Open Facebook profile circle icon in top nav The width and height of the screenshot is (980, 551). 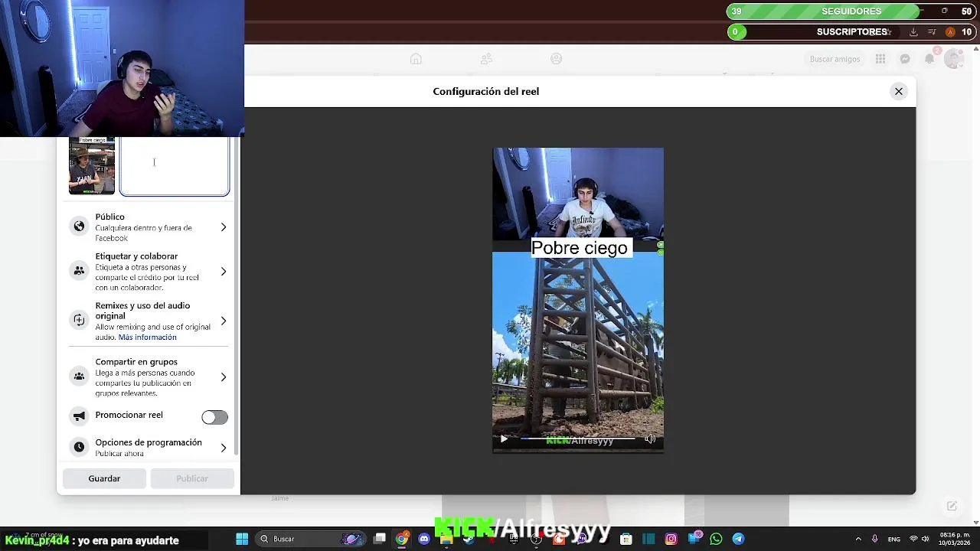(x=557, y=59)
